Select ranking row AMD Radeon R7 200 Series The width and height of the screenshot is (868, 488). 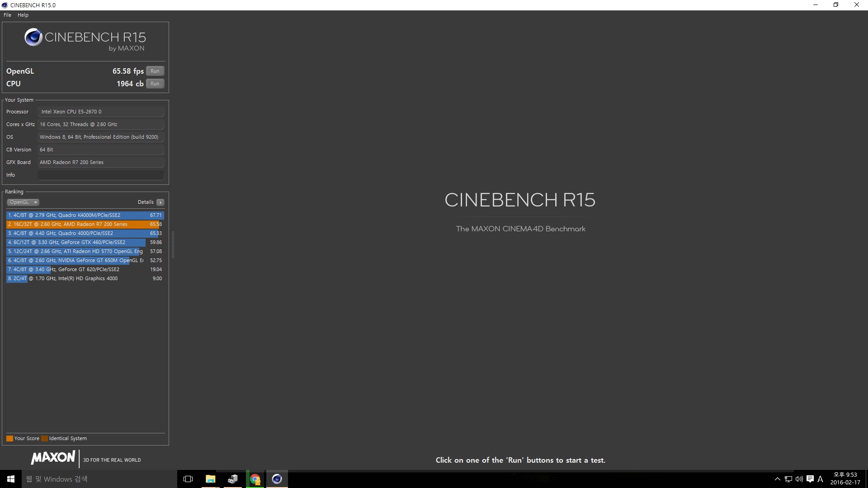[85, 224]
